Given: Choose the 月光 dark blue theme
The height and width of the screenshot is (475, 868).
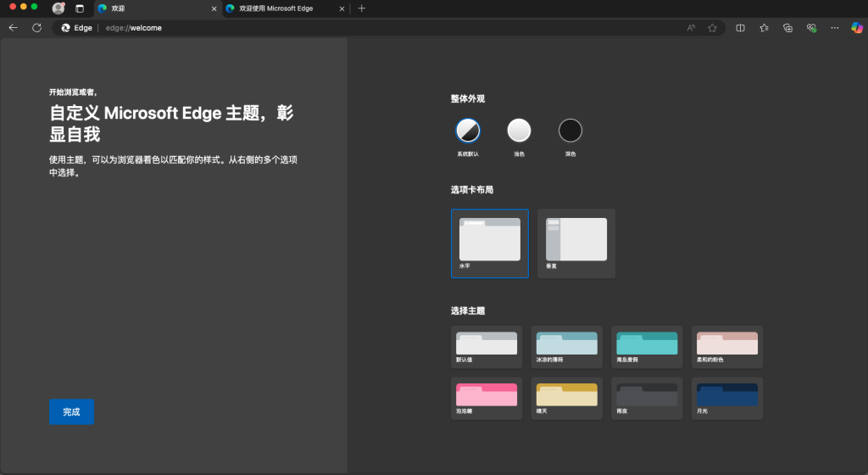Looking at the screenshot, I should (x=726, y=399).
